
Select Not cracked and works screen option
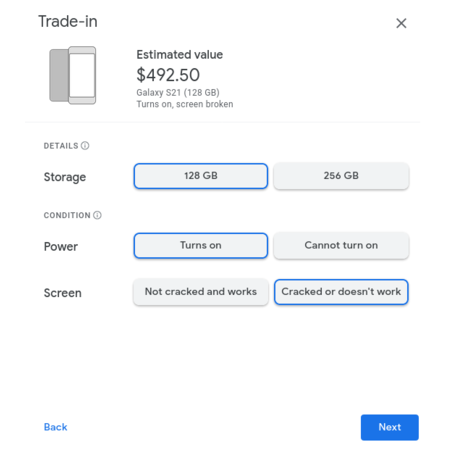[x=201, y=292]
